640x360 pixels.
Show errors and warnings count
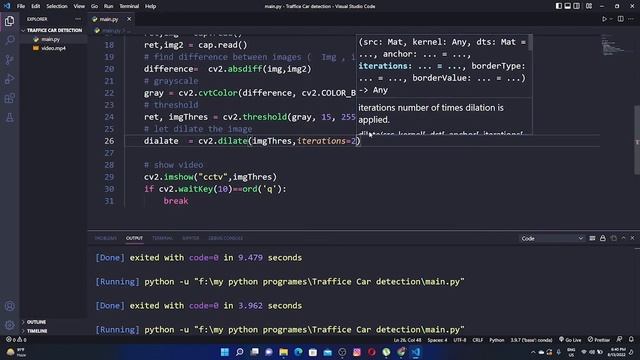[x=16, y=340]
